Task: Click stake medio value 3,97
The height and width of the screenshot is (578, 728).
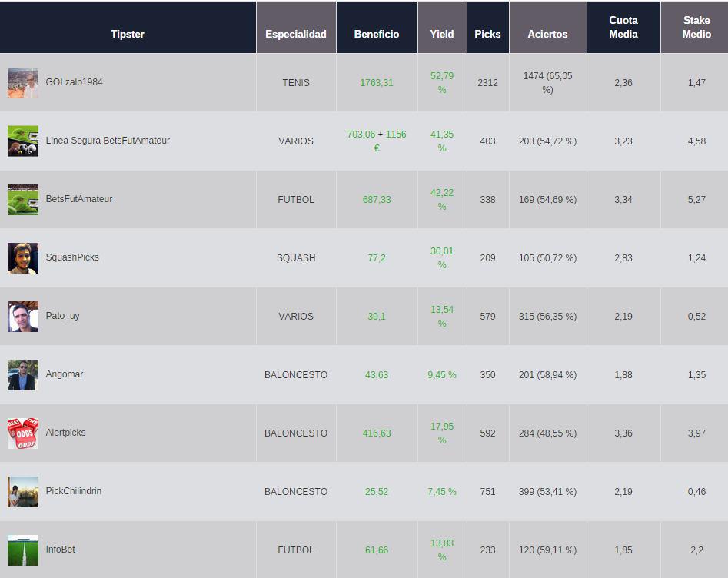Action: click(696, 433)
